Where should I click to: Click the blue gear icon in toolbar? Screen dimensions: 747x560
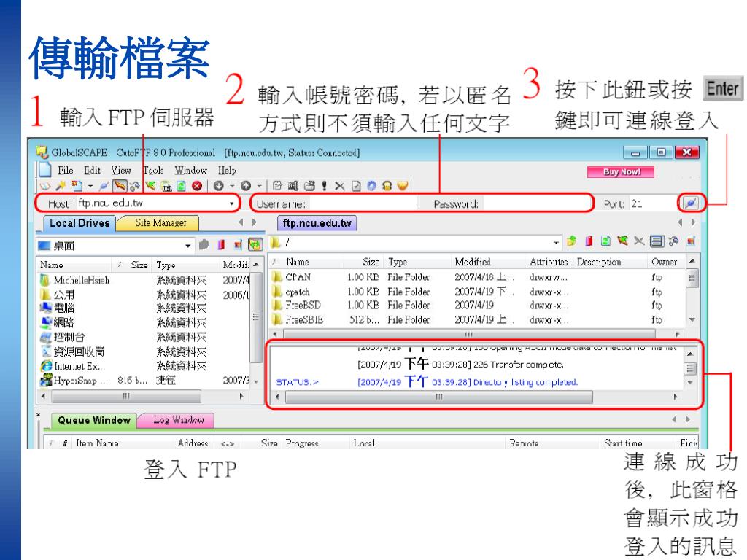pyautogui.click(x=371, y=186)
